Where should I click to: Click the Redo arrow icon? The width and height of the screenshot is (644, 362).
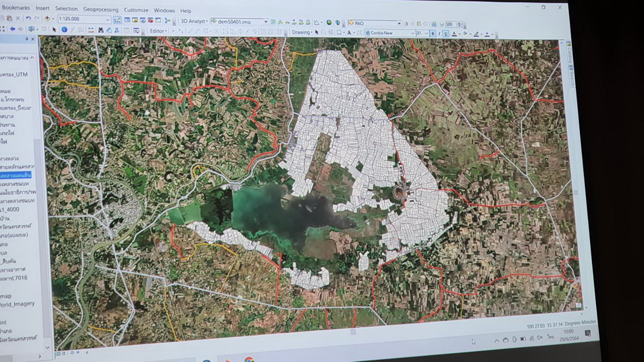pos(37,18)
